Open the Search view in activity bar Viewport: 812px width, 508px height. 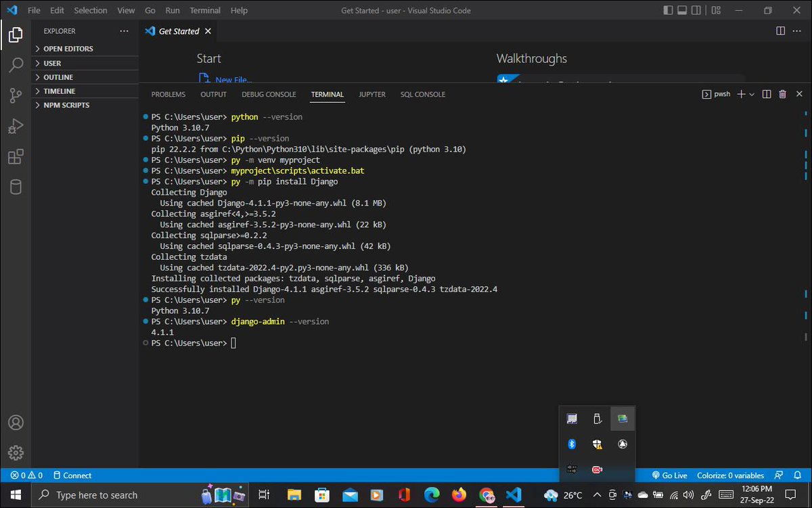click(16, 65)
